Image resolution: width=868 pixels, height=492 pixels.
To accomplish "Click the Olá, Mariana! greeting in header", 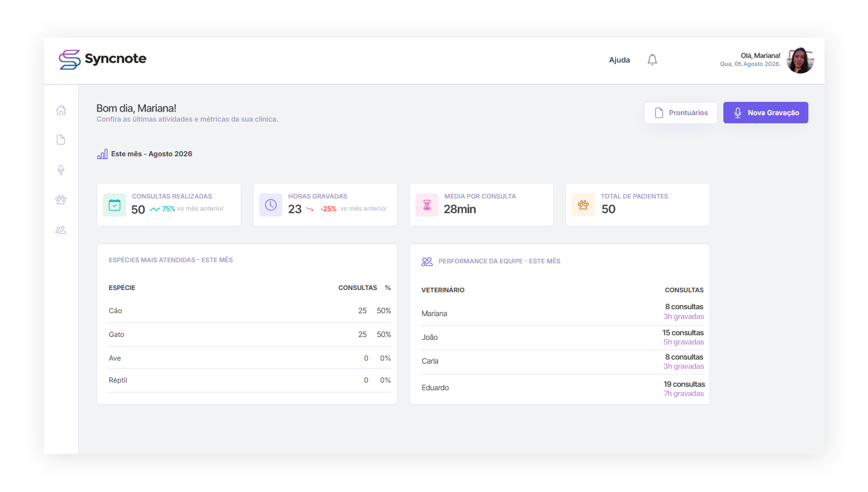I will coord(760,56).
